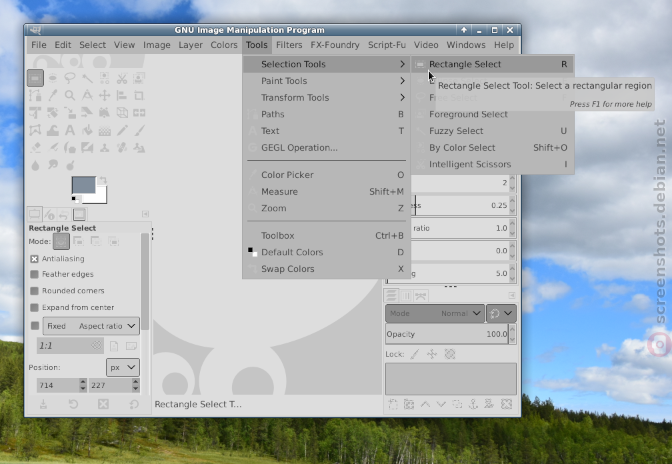
Task: Choose Fuzzy Select from submenu
Action: pyautogui.click(x=493, y=131)
